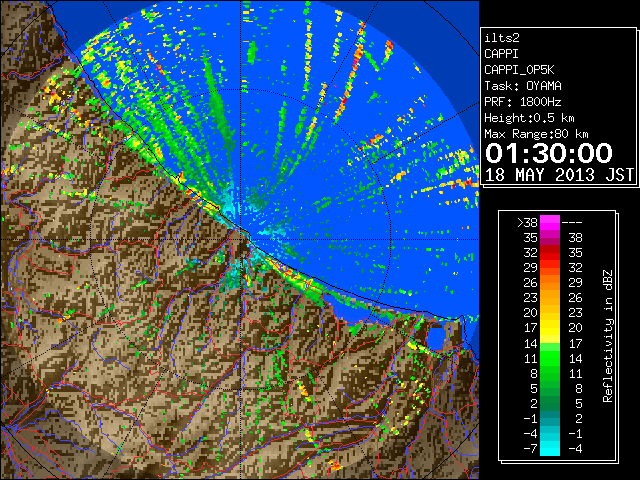Click the radar center at crosshair intersection

[x=241, y=240]
